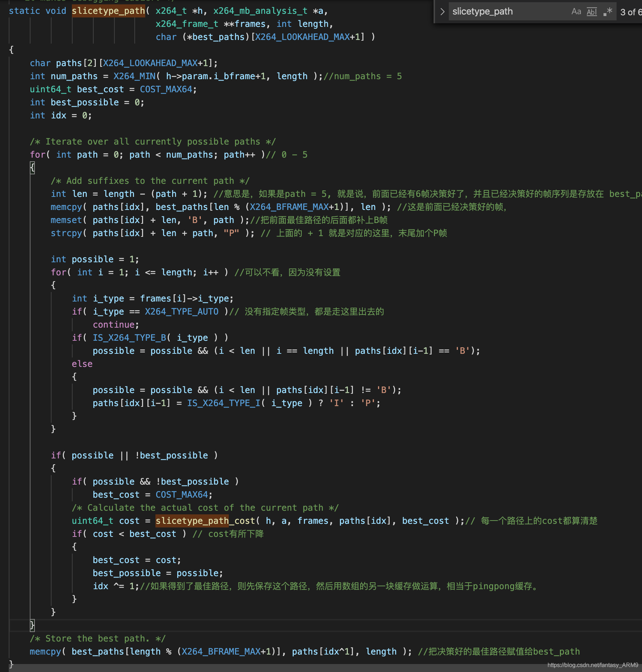Click 'x264_frame_t' parameter type
This screenshot has width=642, height=672.
187,24
